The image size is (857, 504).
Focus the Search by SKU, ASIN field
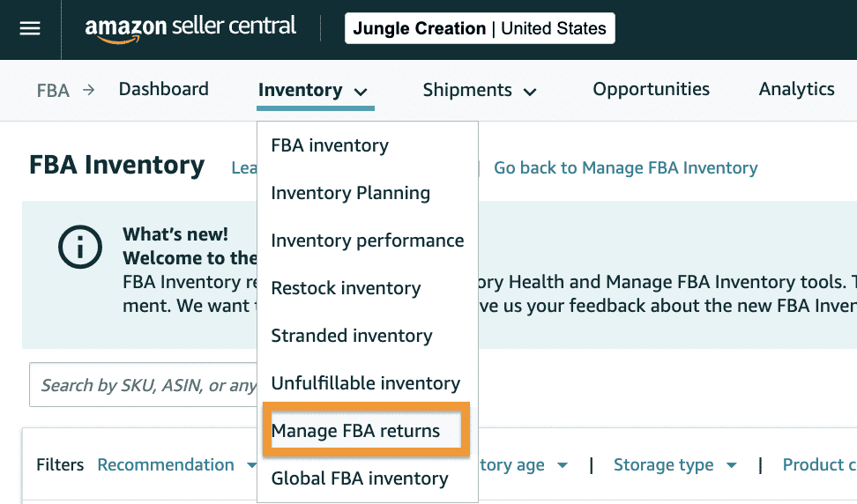pyautogui.click(x=145, y=385)
